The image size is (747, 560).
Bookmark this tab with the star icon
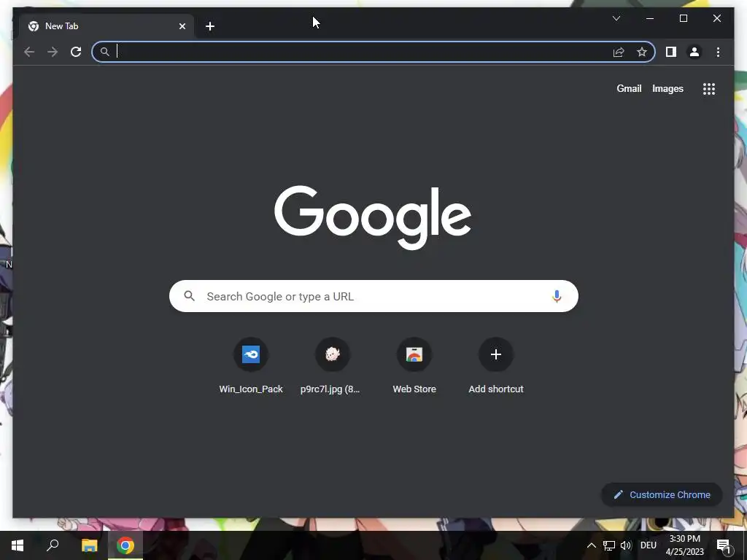tap(642, 52)
